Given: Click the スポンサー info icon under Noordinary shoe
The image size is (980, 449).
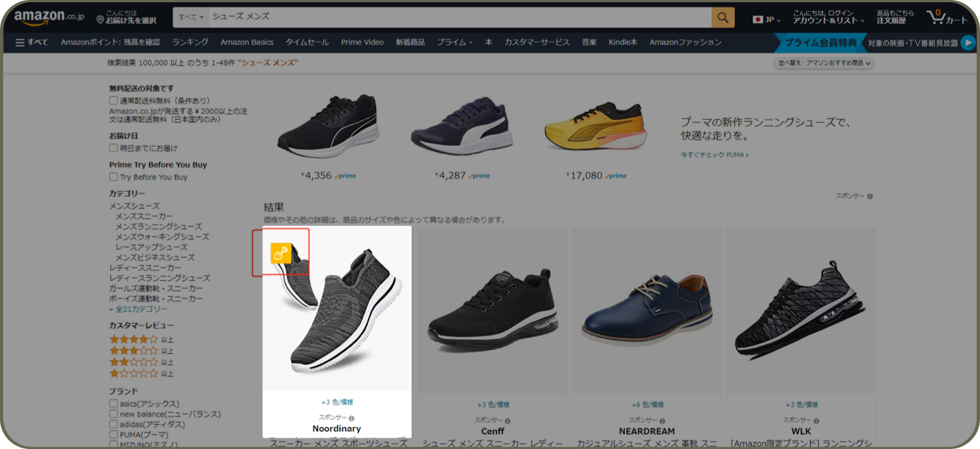Looking at the screenshot, I should (351, 418).
